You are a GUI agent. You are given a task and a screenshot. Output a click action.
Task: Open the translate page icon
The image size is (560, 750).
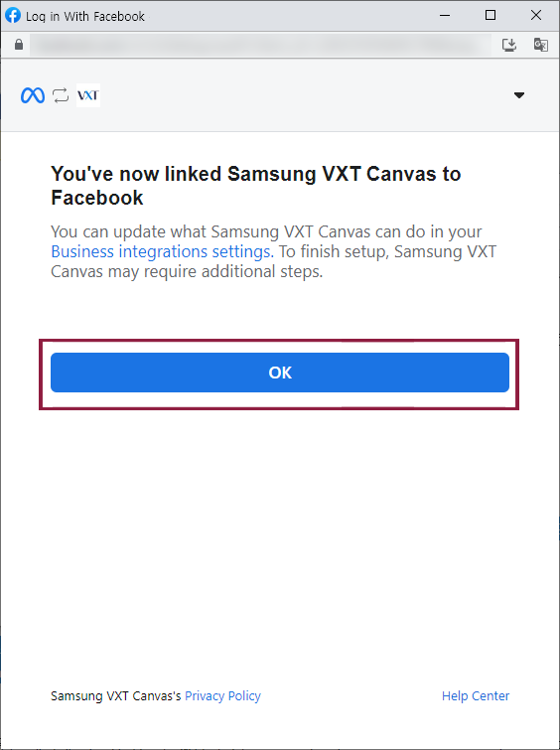coord(540,45)
